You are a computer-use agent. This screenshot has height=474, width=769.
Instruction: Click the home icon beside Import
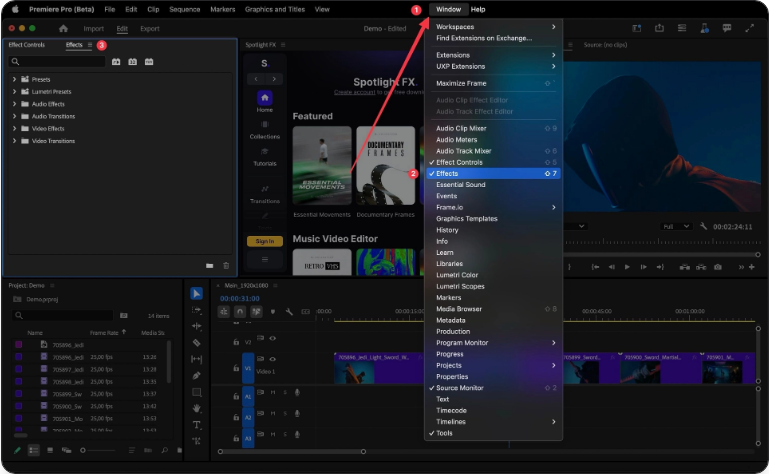coord(64,29)
